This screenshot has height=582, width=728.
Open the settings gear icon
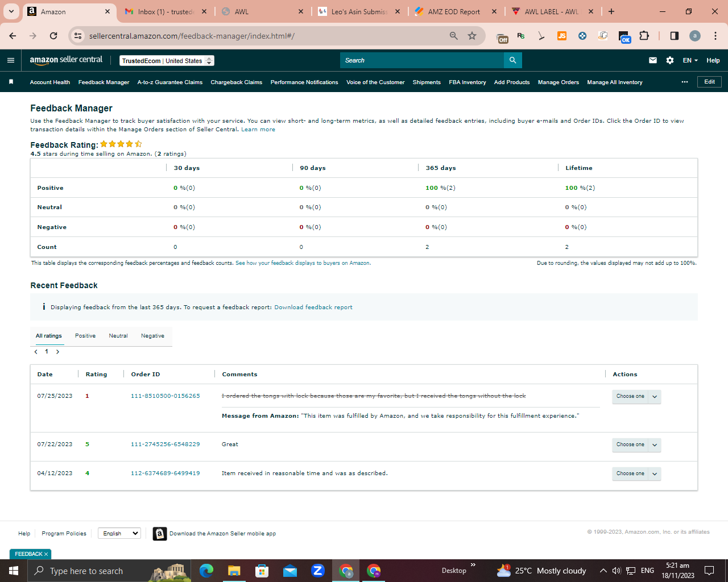[x=670, y=60]
